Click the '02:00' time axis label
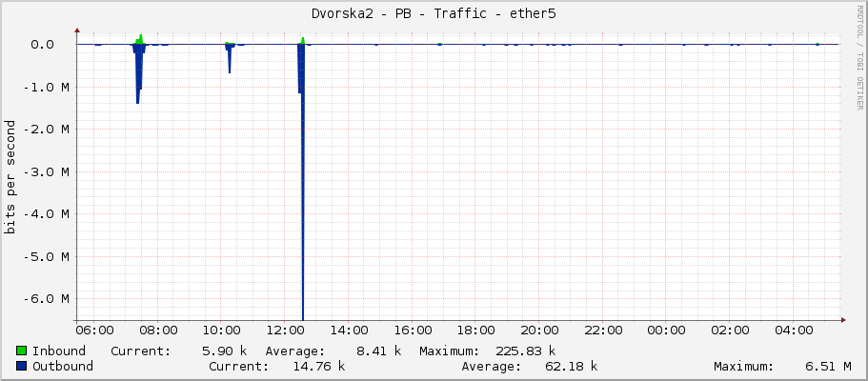 tap(730, 331)
